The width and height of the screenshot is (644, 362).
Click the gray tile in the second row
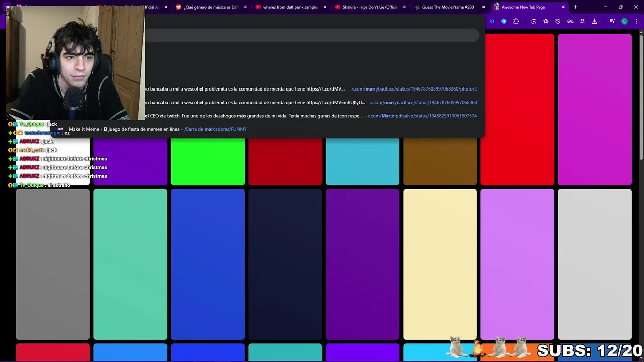(x=52, y=264)
